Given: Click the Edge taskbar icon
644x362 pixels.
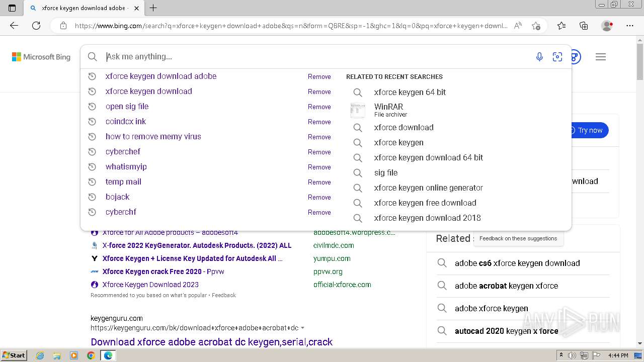Looking at the screenshot, I should (x=108, y=355).
